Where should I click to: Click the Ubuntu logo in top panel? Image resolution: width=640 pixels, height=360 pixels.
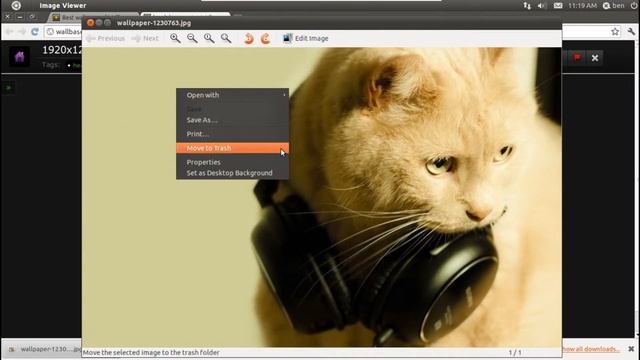[16, 6]
